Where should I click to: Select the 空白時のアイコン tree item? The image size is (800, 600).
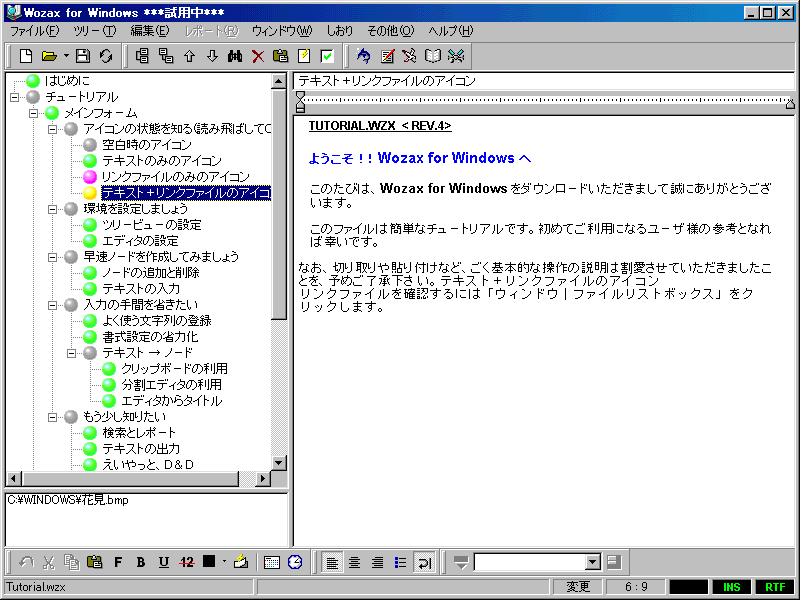[x=147, y=145]
